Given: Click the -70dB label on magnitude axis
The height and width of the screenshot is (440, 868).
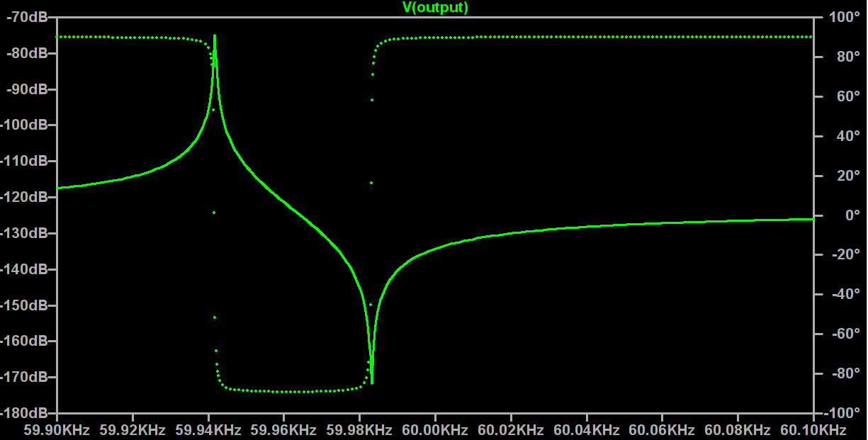Looking at the screenshot, I should pyautogui.click(x=26, y=17).
